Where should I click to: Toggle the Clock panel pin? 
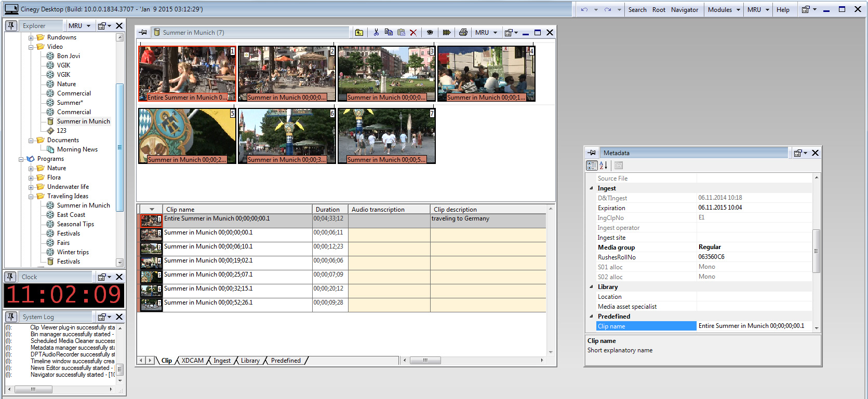[x=10, y=277]
